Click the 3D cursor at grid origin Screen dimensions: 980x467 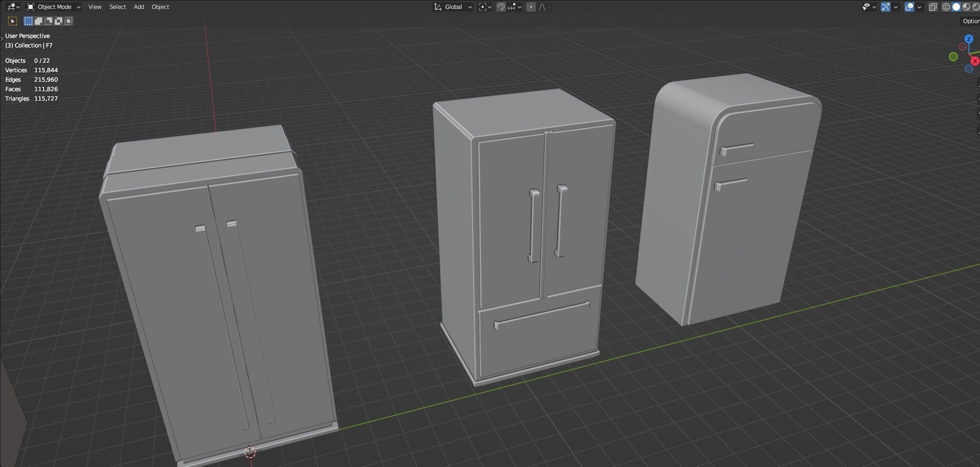[x=250, y=452]
